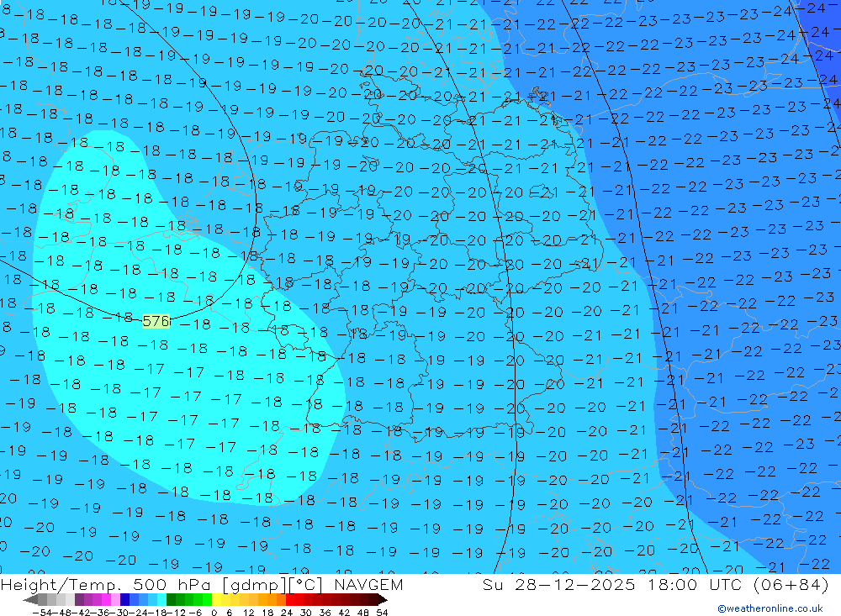The width and height of the screenshot is (841, 616).
Task: Click the dark maroon right legend arrow
Action: coord(382,600)
